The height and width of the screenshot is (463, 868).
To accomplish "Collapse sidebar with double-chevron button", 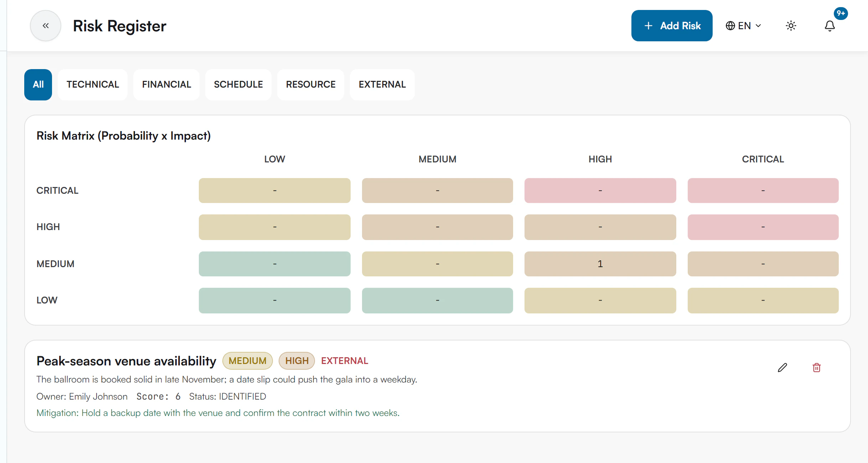I will 46,26.
